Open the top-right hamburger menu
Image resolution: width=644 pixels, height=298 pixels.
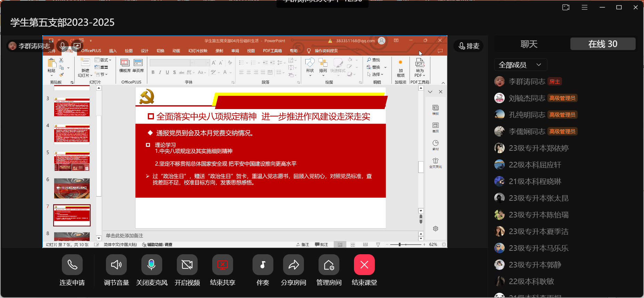pyautogui.click(x=585, y=7)
